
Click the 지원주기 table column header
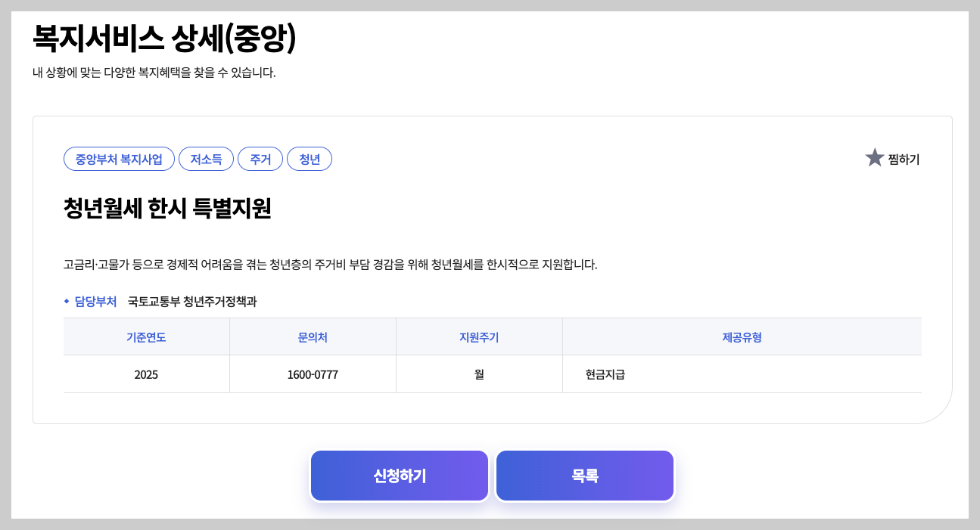[x=479, y=336]
